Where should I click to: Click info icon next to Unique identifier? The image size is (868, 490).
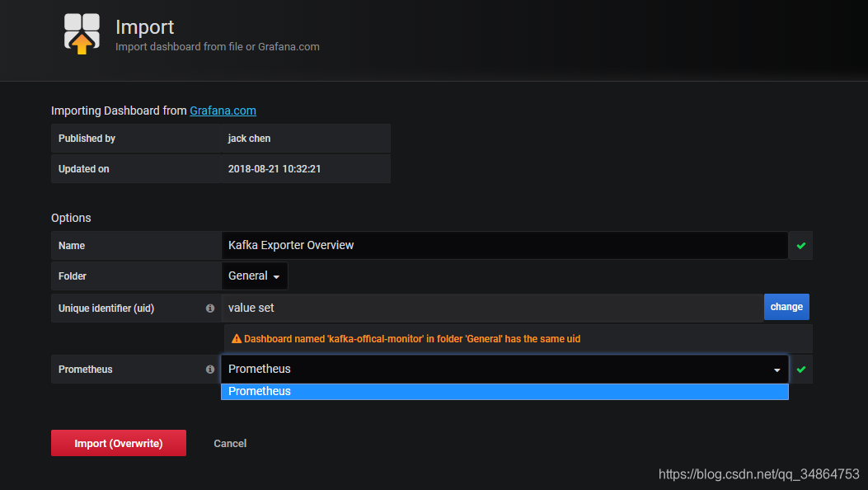point(210,309)
